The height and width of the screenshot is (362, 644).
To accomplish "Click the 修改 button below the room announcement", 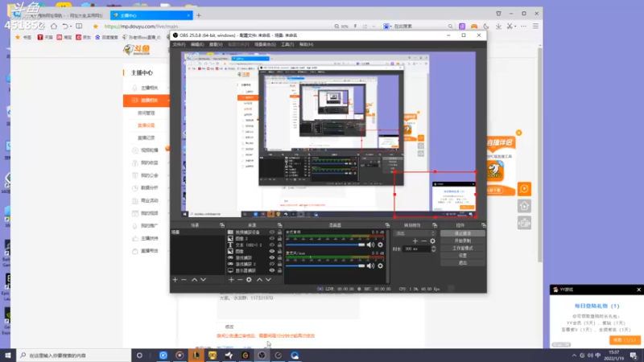I will click(x=229, y=327).
